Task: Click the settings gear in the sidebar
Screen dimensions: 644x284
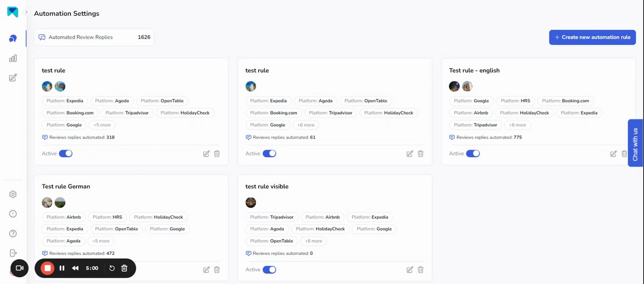Action: (13, 194)
